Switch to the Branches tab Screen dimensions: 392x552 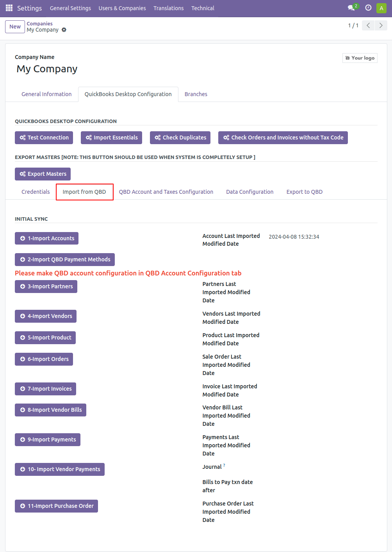(196, 94)
